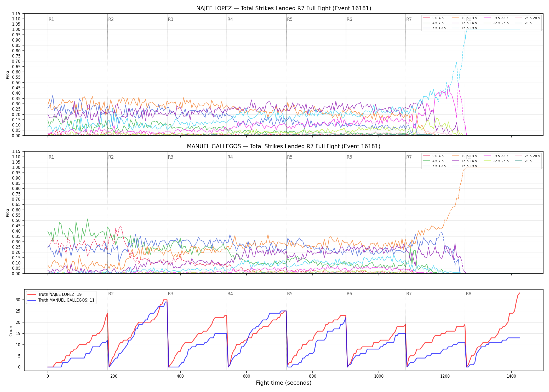
Task: Click the 15 y-tick in Count chart
Action: point(18,333)
